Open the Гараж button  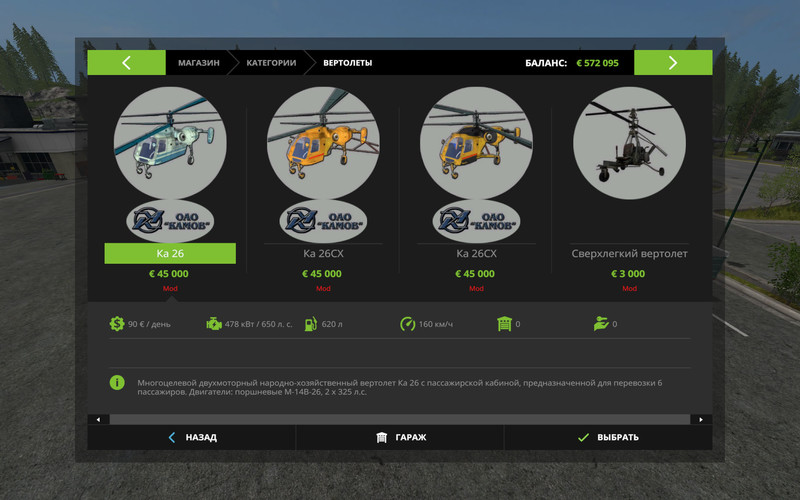(401, 437)
